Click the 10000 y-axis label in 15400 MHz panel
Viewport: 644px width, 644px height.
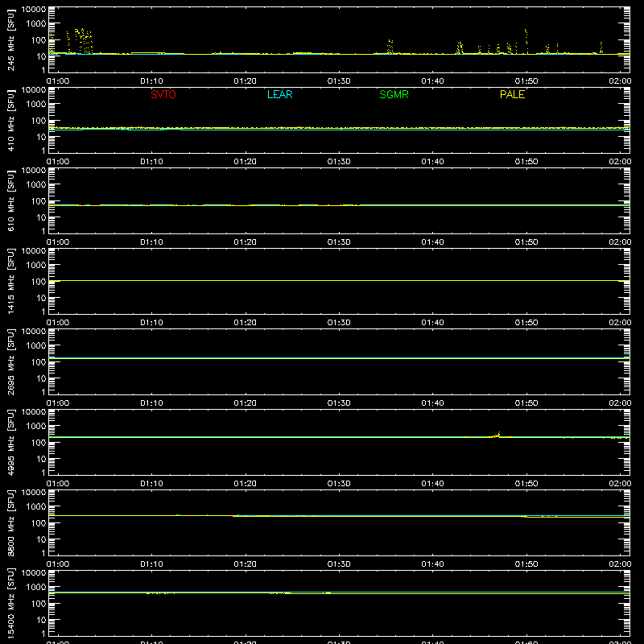coord(34,573)
